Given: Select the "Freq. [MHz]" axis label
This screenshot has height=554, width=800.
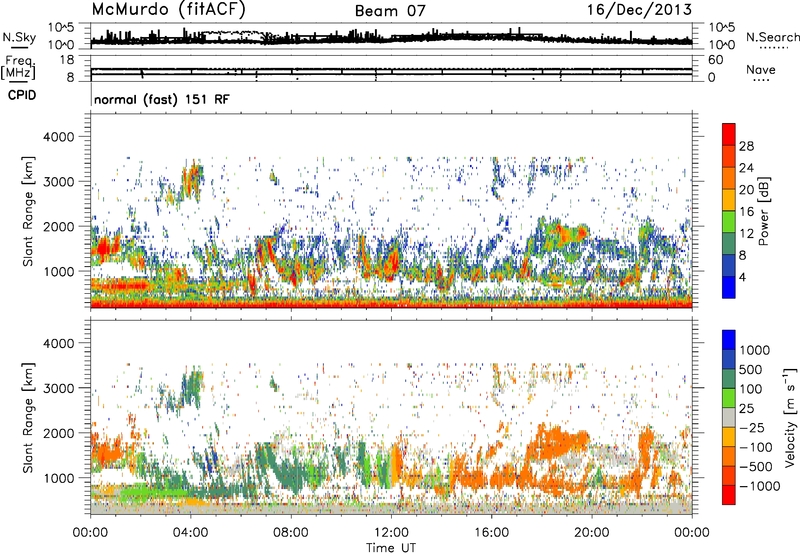Looking at the screenshot, I should pyautogui.click(x=18, y=67).
